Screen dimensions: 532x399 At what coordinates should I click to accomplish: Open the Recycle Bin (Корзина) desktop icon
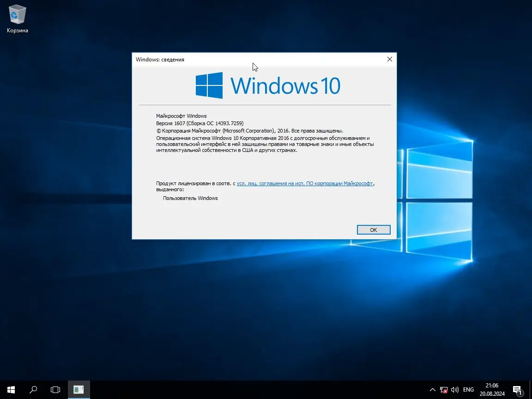17,19
